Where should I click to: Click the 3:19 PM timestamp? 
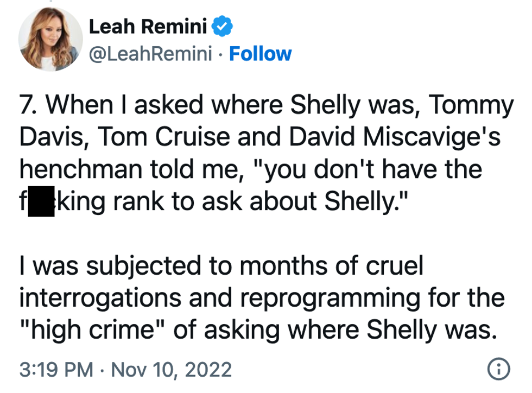(x=54, y=370)
